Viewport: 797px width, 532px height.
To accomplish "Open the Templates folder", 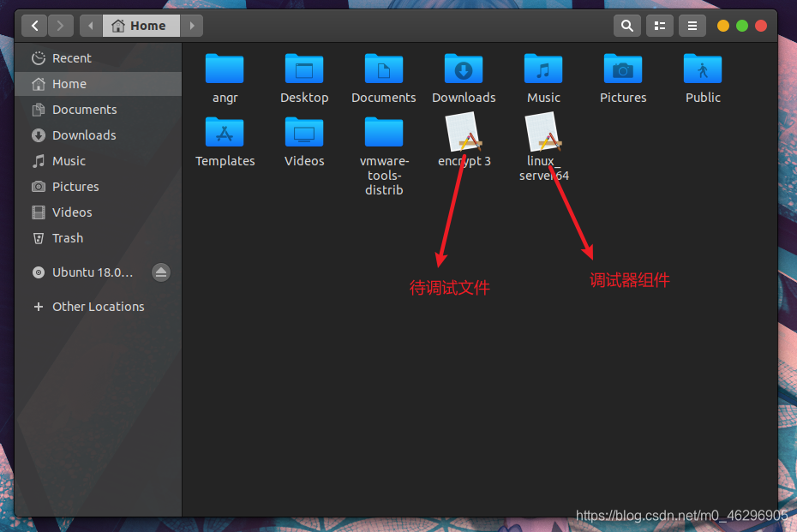I will [x=225, y=133].
